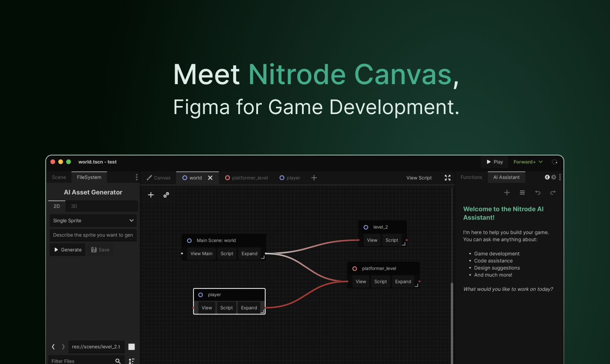The image size is (610, 364).
Task: Switch to the Scene dock tab
Action: (59, 177)
